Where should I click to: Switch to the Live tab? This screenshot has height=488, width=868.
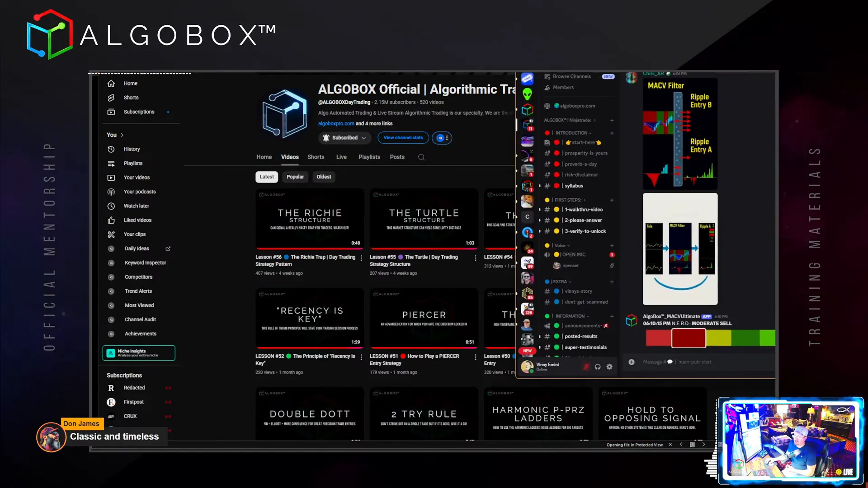(341, 157)
